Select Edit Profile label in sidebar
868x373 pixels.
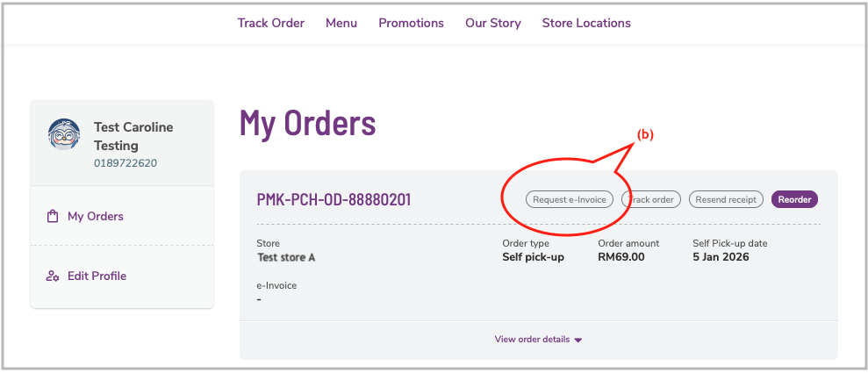point(97,276)
